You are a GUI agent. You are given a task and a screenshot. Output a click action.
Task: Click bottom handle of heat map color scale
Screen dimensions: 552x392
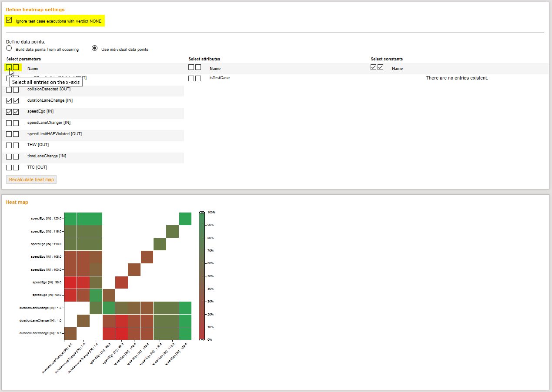(x=201, y=339)
